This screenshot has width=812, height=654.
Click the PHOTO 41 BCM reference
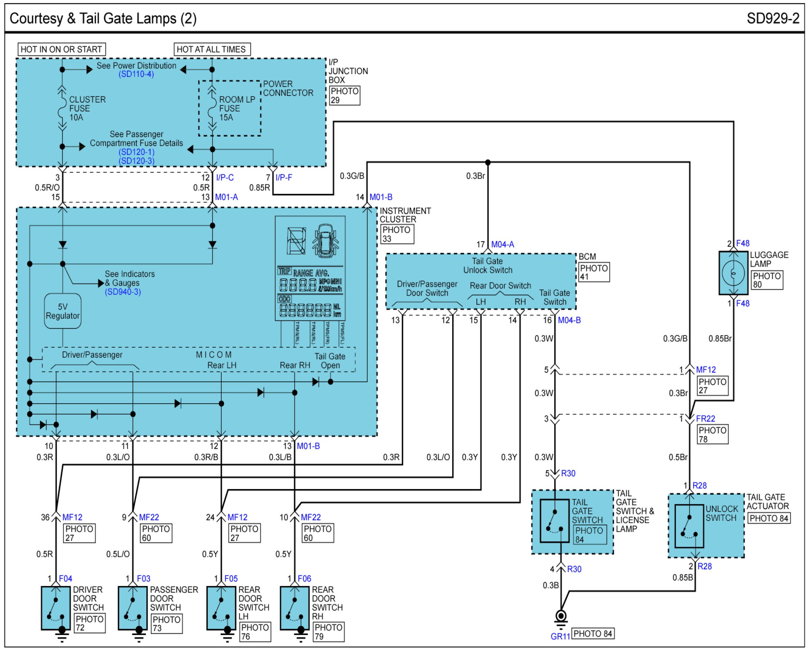594,272
